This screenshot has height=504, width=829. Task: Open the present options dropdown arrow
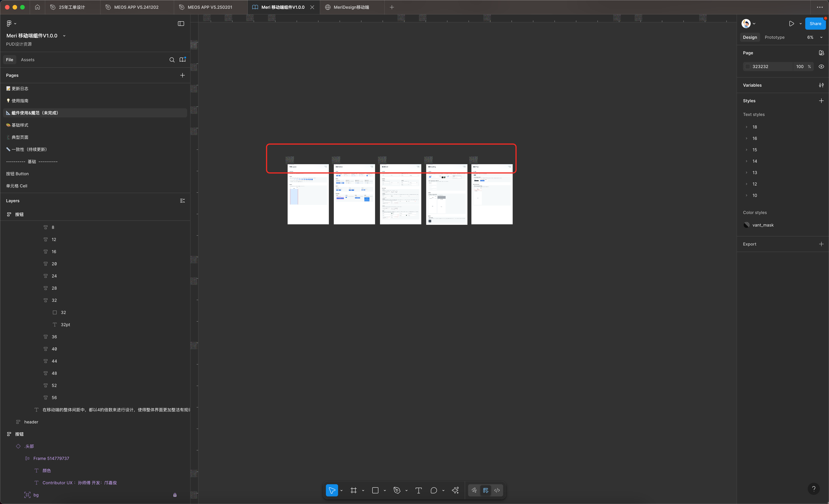click(x=800, y=24)
